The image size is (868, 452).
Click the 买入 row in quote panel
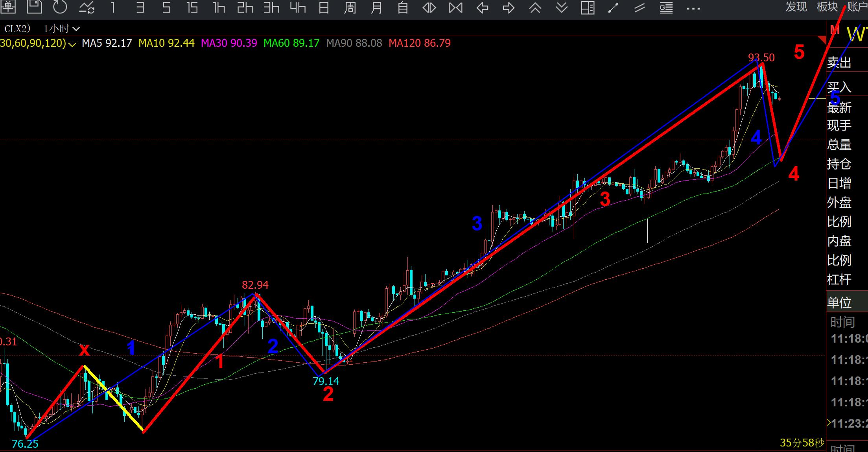(847, 87)
